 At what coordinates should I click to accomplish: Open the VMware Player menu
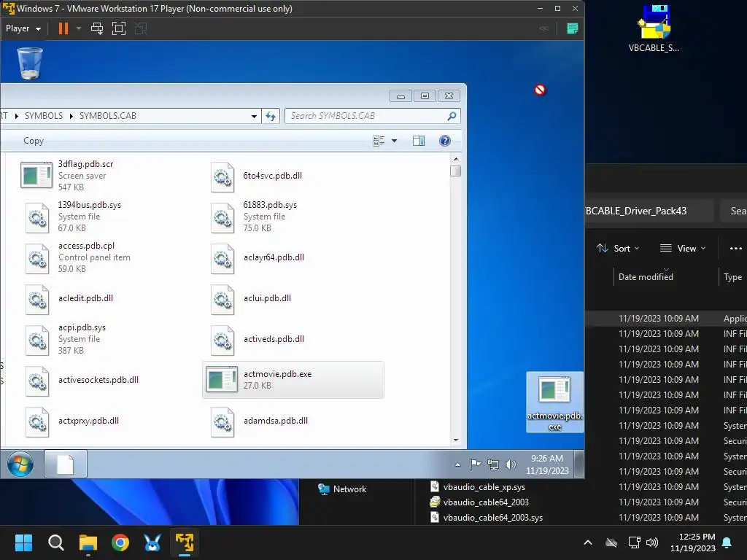point(23,28)
